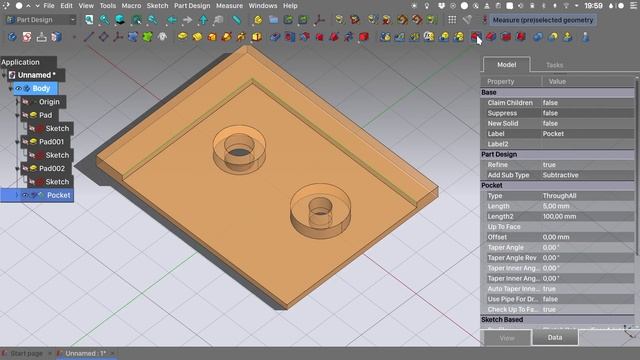Click the teal up arrow icon
The width and height of the screenshot is (640, 360).
pos(203,20)
